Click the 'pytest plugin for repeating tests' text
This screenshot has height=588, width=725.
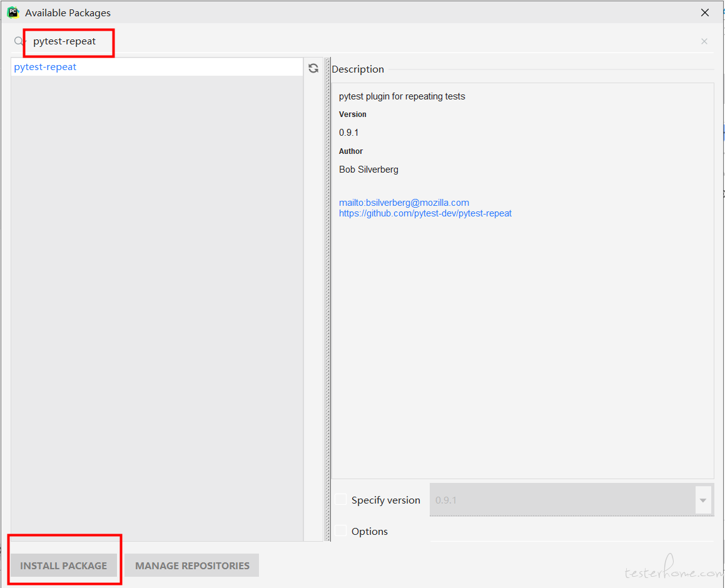point(402,96)
